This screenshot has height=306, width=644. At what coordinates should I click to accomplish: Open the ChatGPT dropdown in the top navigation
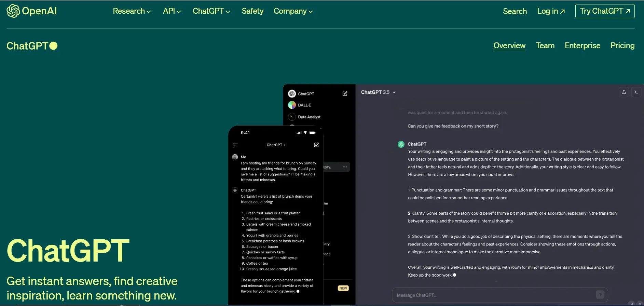(211, 11)
